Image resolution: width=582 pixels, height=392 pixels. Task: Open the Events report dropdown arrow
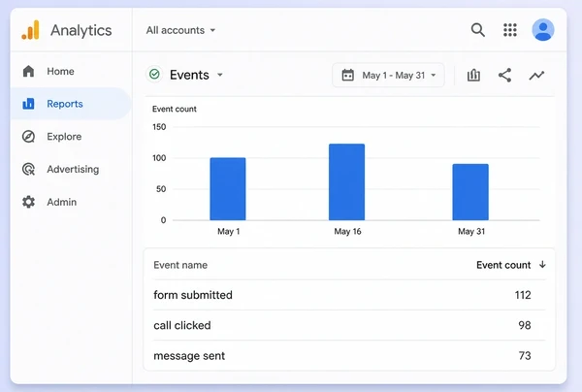(220, 75)
